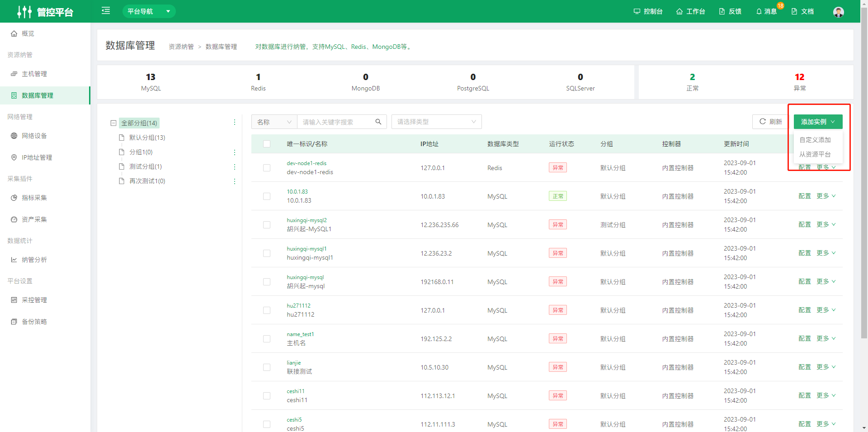The image size is (868, 432).
Task: Select 分组1(0) in group tree
Action: tap(141, 152)
